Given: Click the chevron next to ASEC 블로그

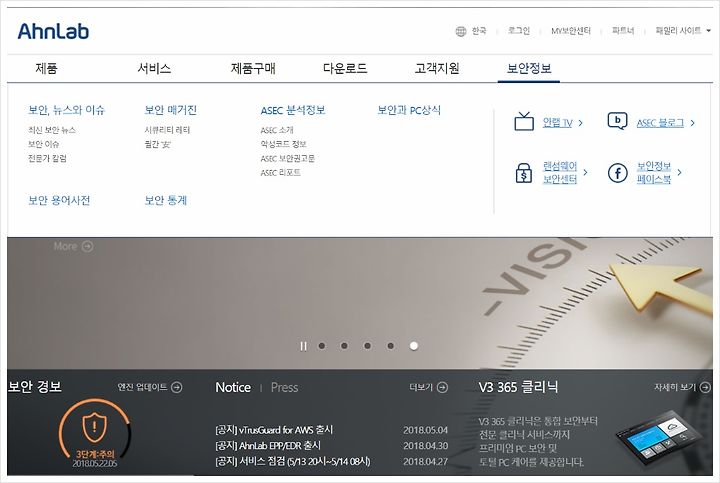Looking at the screenshot, I should pyautogui.click(x=692, y=123).
